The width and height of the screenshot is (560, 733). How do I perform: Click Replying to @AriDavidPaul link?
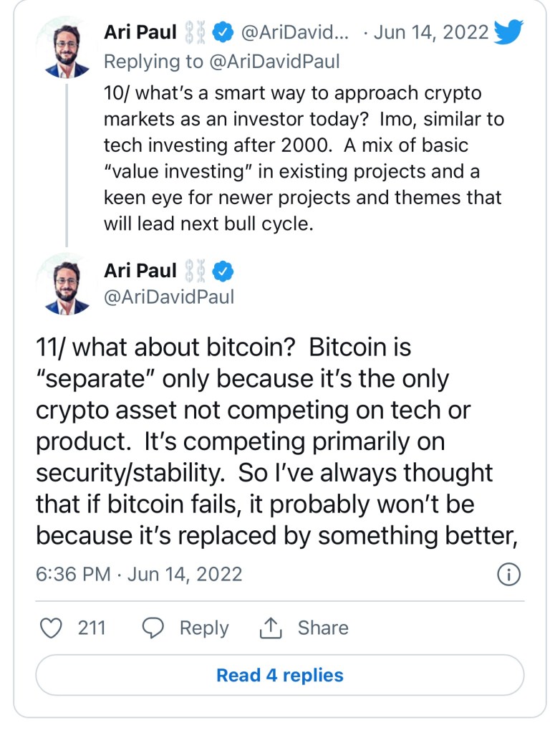coord(222,62)
